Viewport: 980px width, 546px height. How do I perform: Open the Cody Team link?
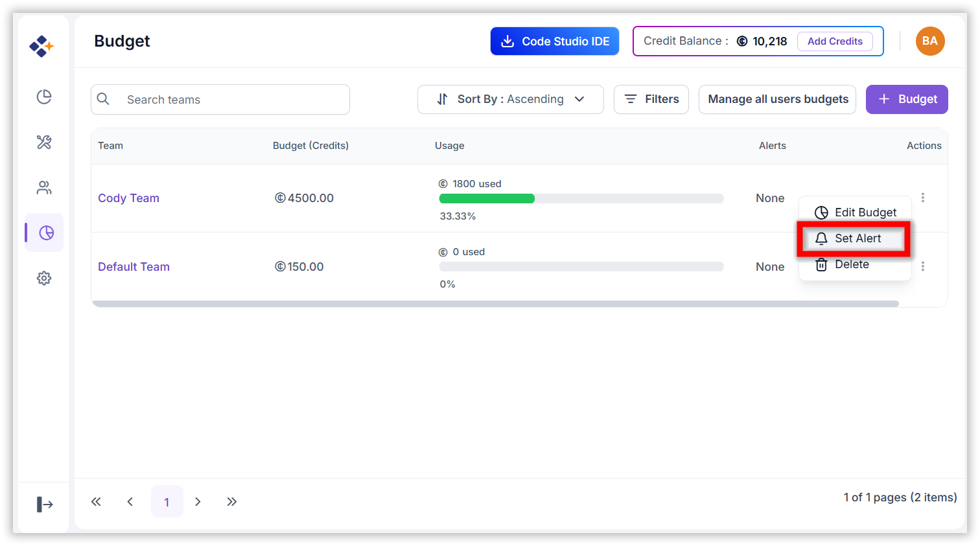click(x=128, y=198)
